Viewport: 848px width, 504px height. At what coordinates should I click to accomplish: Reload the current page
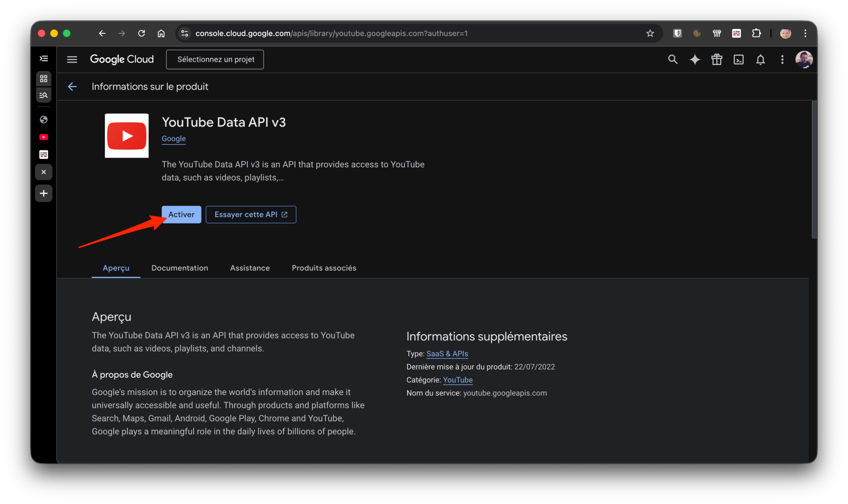point(141,33)
